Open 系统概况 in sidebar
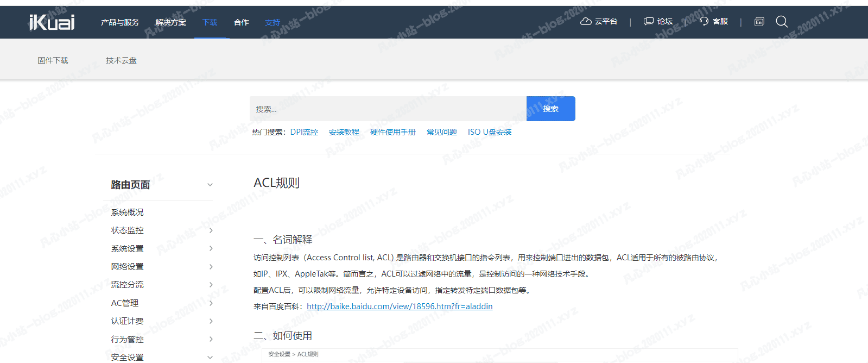 [x=127, y=212]
